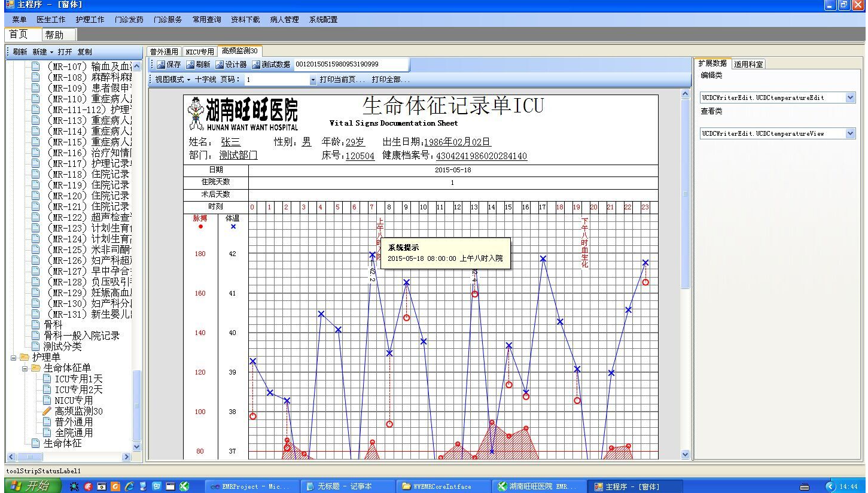Open the 设计器 designer tool
868x493 pixels.
[231, 65]
